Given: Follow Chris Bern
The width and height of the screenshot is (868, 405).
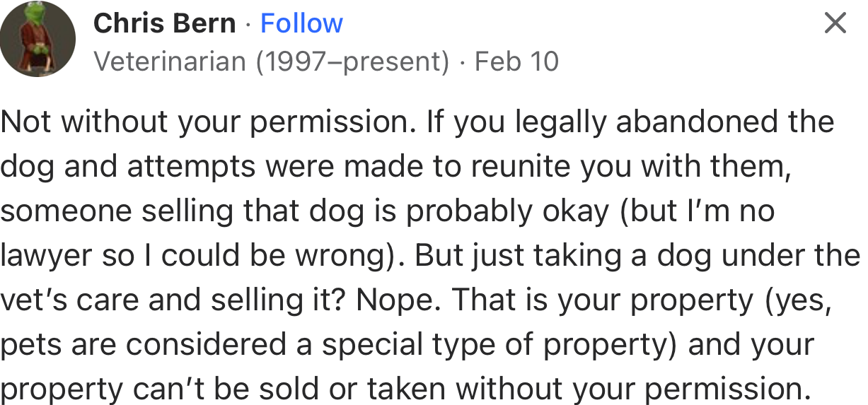Looking at the screenshot, I should [301, 23].
